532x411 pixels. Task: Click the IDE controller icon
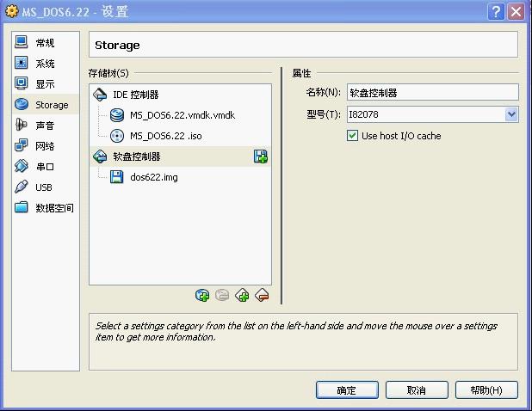100,95
